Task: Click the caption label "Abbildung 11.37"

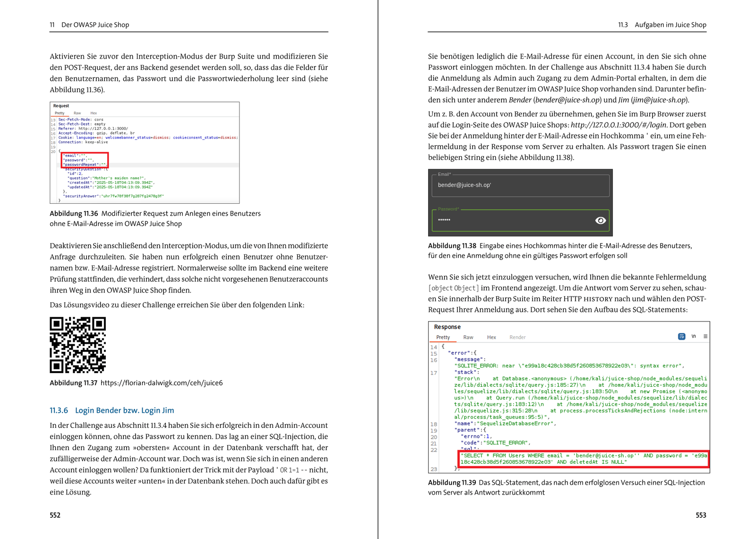Action: tap(73, 383)
